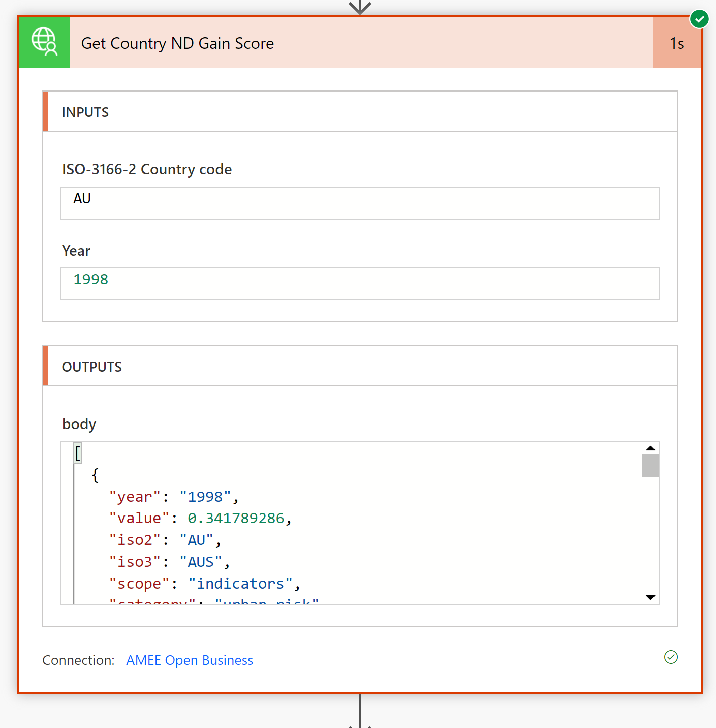
Task: Click the Connection: label
Action: tap(78, 660)
